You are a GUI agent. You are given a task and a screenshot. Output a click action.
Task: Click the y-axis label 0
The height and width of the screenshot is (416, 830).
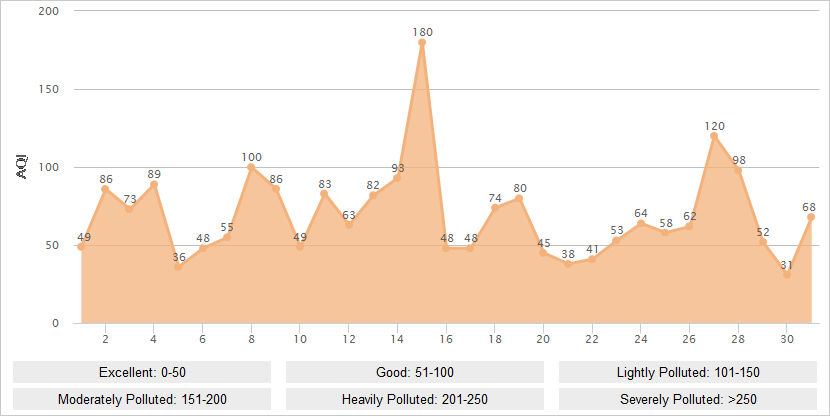[55, 323]
